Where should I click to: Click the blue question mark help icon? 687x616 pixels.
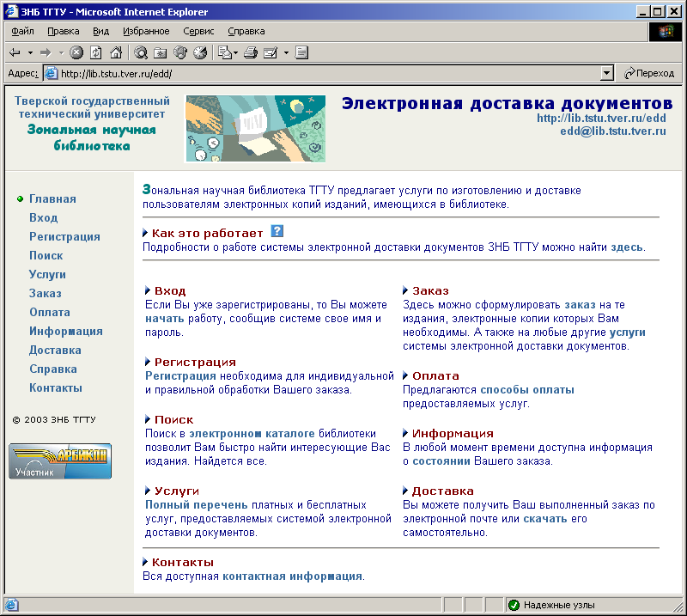click(x=277, y=231)
